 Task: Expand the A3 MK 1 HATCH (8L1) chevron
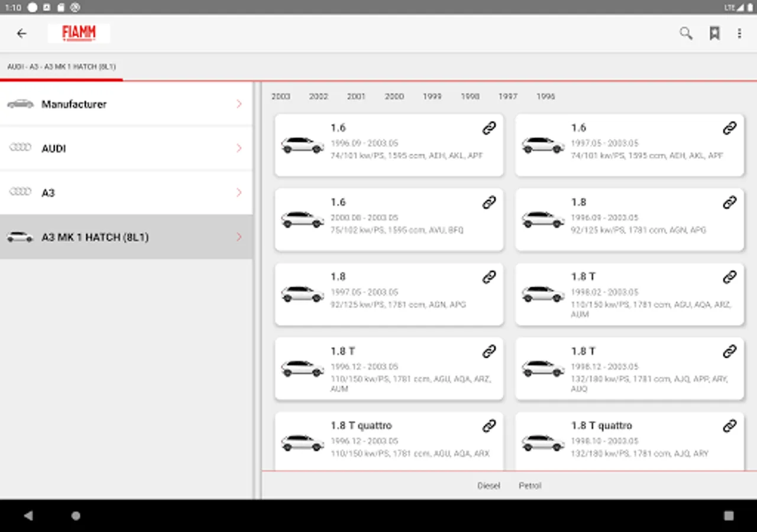click(x=239, y=237)
